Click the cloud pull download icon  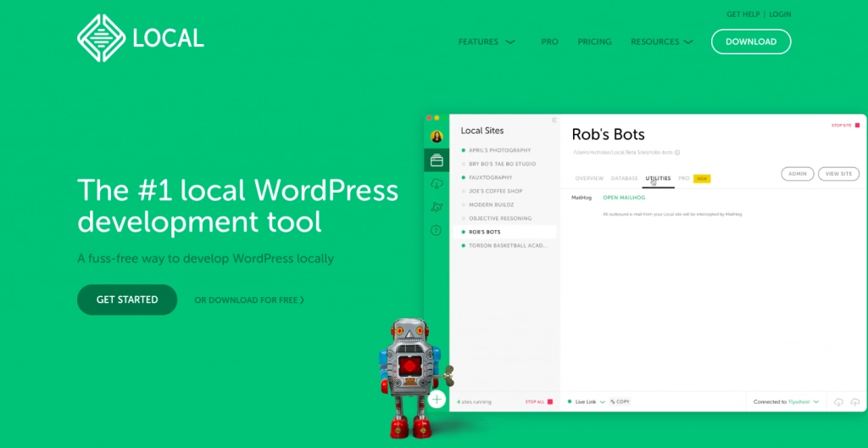(x=838, y=402)
